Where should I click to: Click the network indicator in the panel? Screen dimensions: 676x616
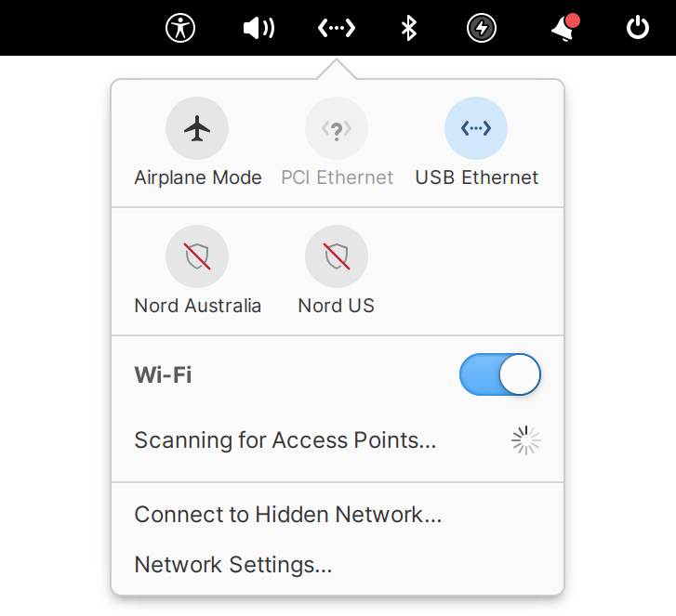pos(337,29)
